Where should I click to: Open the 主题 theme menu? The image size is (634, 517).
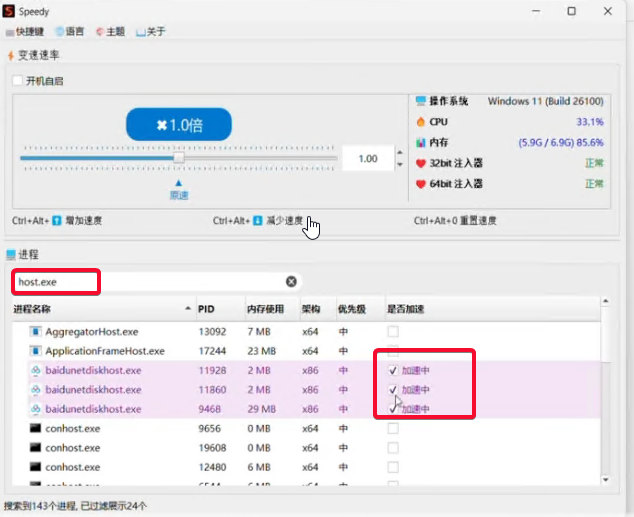coord(110,32)
